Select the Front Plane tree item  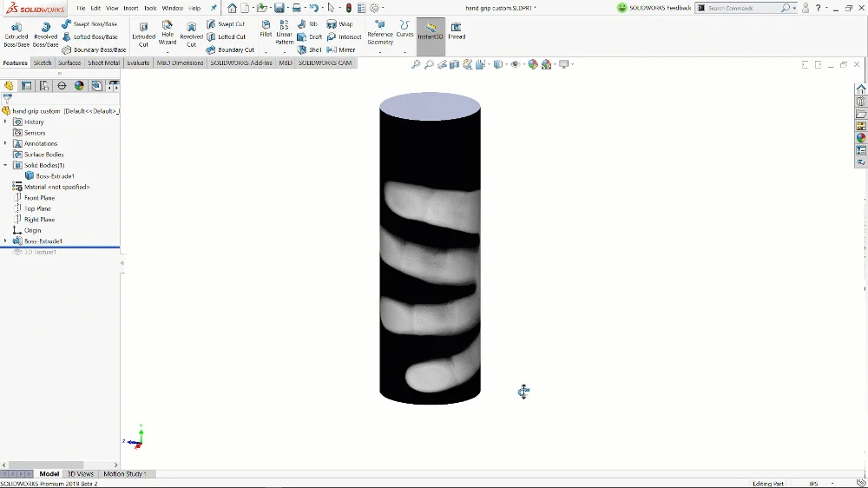pos(39,198)
